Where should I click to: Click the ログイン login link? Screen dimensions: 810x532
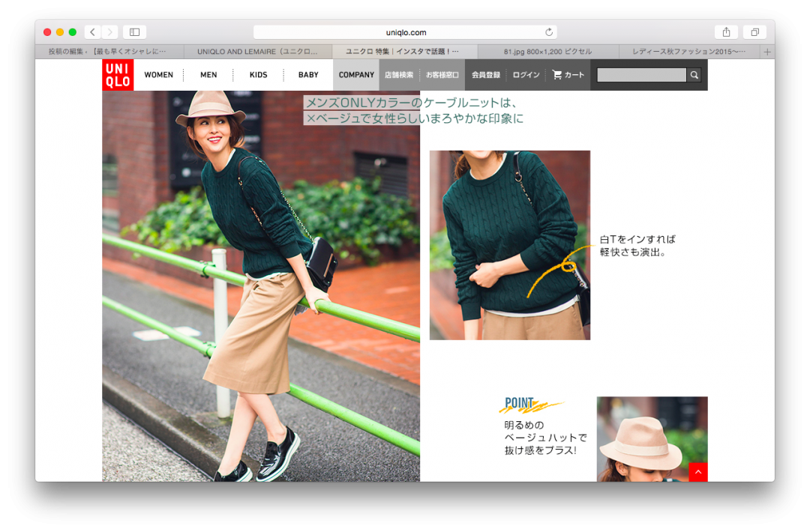point(526,75)
